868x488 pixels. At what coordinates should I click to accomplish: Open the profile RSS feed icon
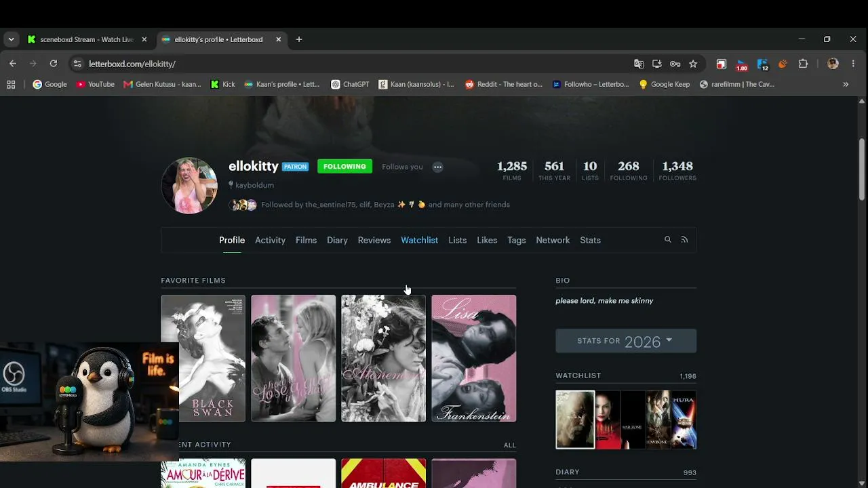point(684,240)
